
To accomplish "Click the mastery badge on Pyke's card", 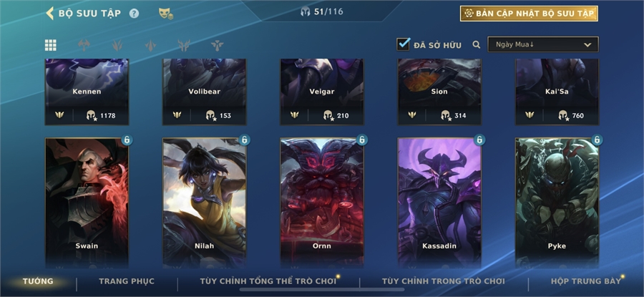I will coord(597,140).
